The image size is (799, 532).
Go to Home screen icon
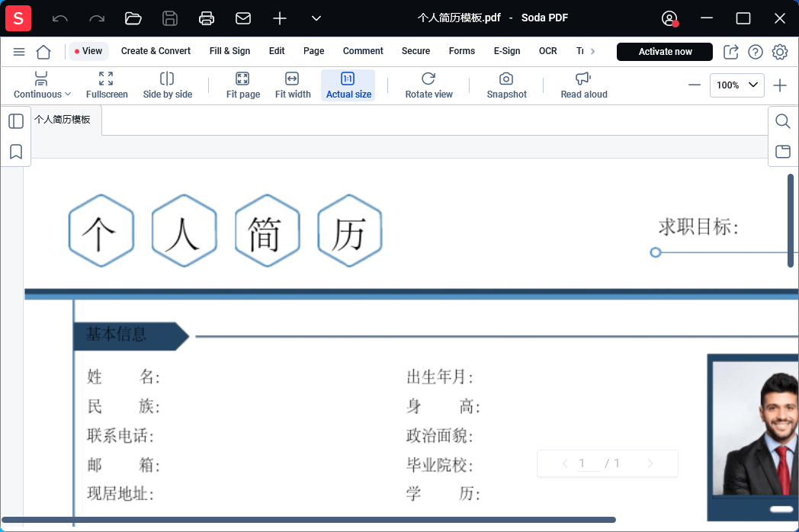(x=43, y=52)
